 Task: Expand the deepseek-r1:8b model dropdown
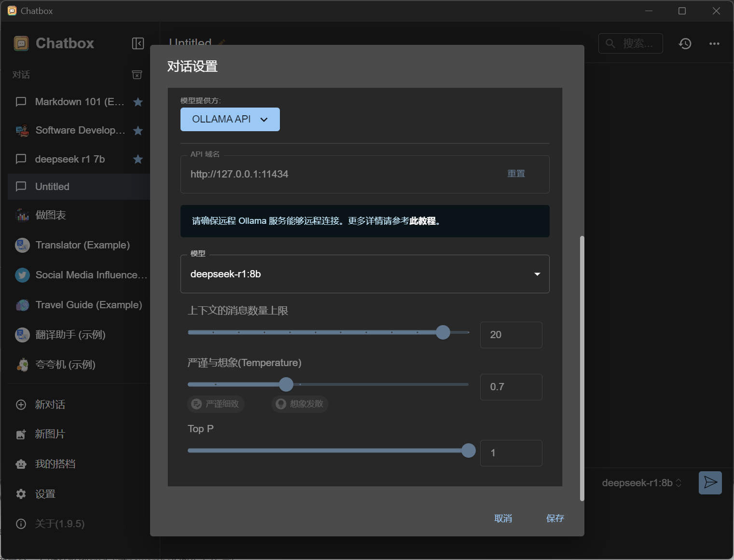[x=365, y=274]
